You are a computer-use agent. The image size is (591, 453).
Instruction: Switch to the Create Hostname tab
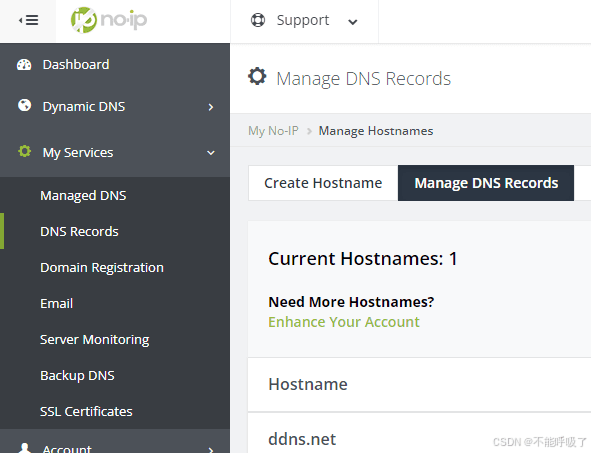323,183
